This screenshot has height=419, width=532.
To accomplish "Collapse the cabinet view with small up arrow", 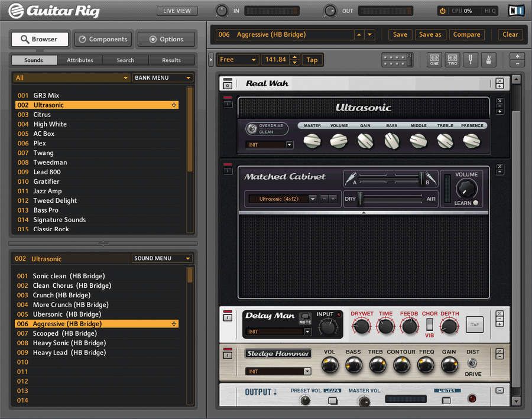I will [x=364, y=213].
